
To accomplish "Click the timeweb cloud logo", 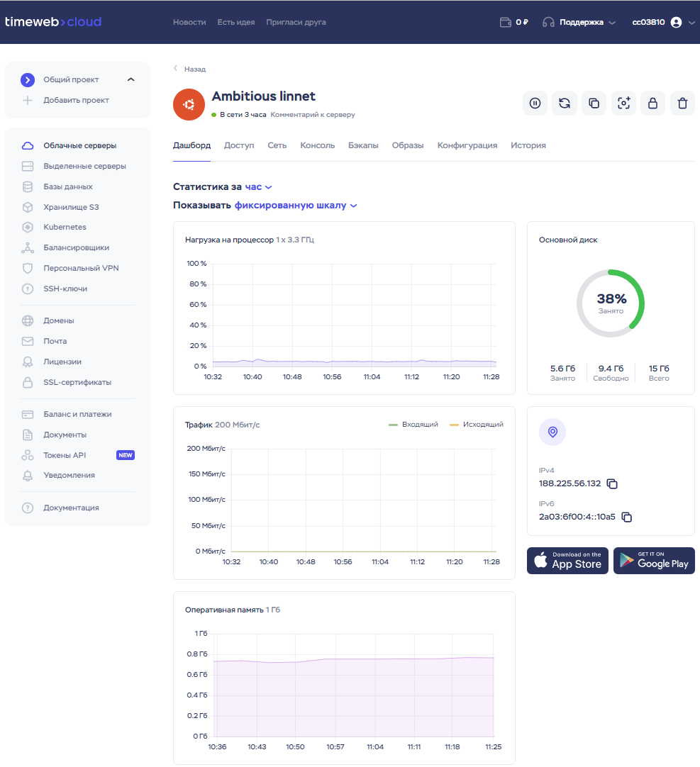I will 53,22.
